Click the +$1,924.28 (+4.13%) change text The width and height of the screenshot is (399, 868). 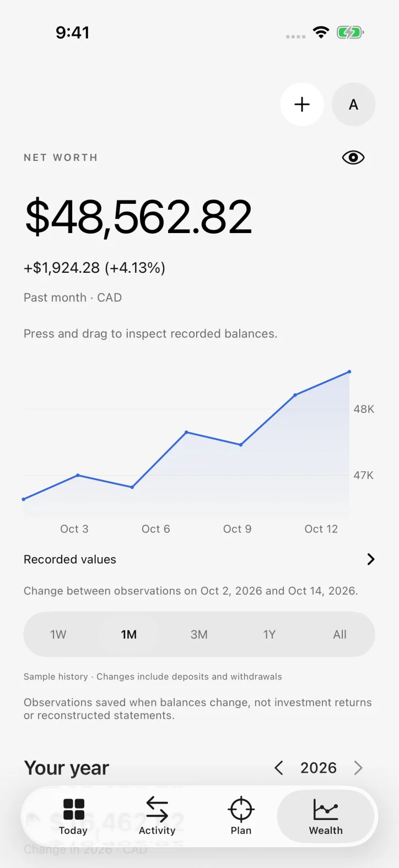pyautogui.click(x=94, y=268)
